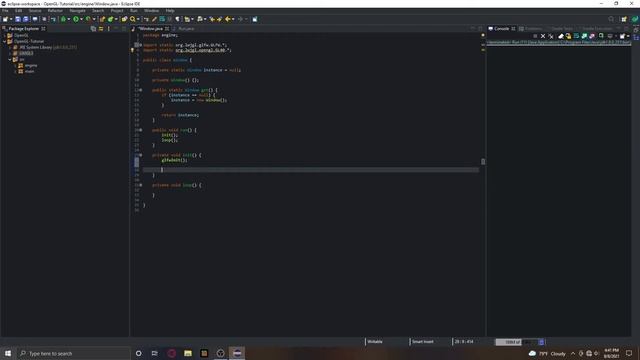640x360 pixels.
Task: Select the Run.java editor tab
Action: pos(186,29)
